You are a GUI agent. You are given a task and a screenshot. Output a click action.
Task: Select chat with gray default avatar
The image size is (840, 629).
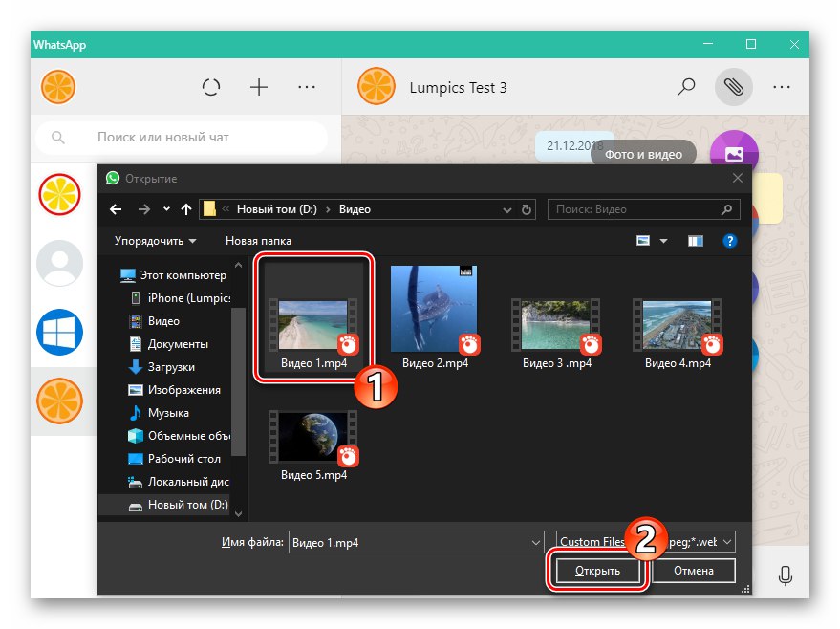pos(59,263)
